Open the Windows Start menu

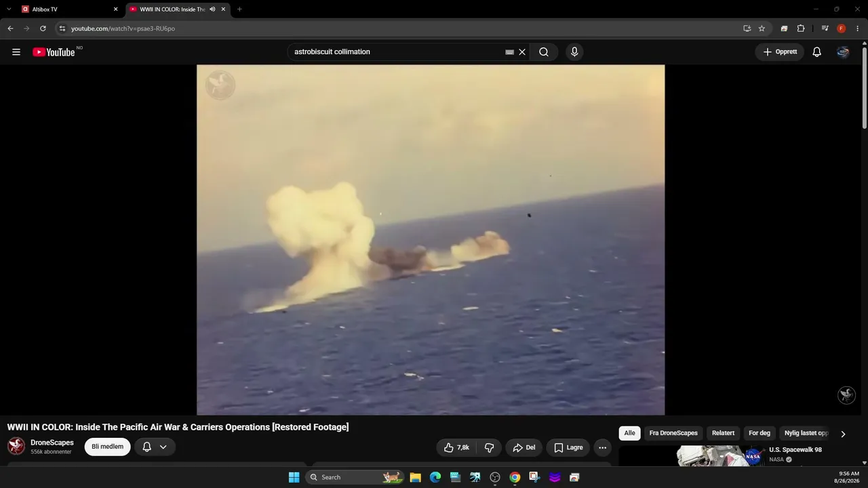pyautogui.click(x=294, y=477)
